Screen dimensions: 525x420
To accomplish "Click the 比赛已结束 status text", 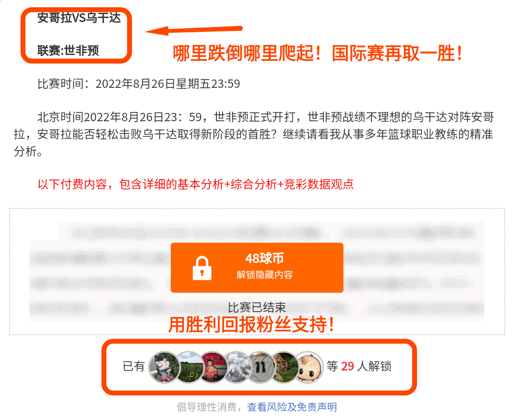I will pyautogui.click(x=257, y=307).
